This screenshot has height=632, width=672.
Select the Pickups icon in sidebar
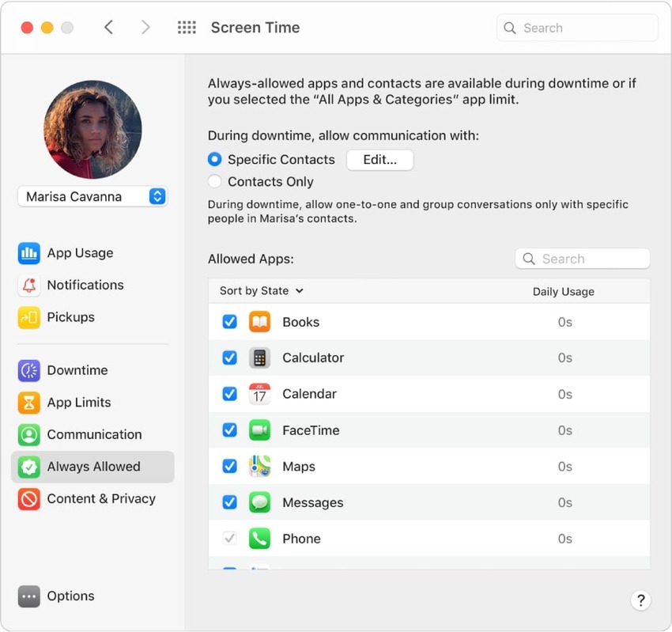29,318
